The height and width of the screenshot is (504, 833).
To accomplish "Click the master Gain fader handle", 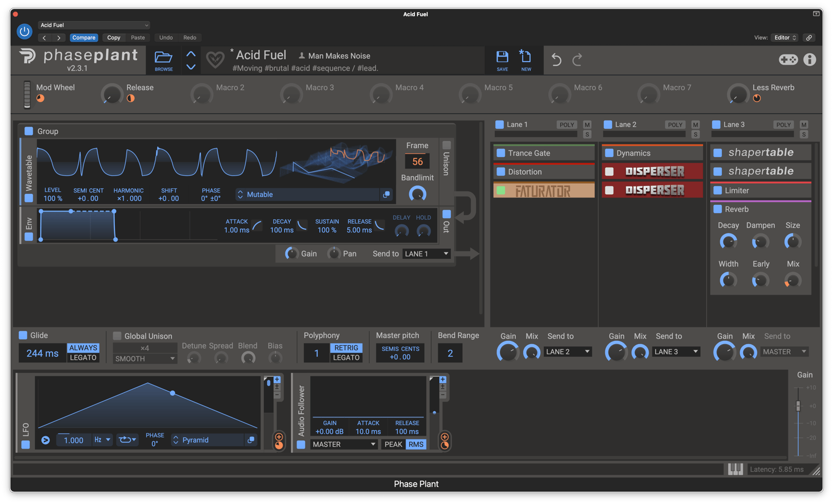I will coord(798,406).
